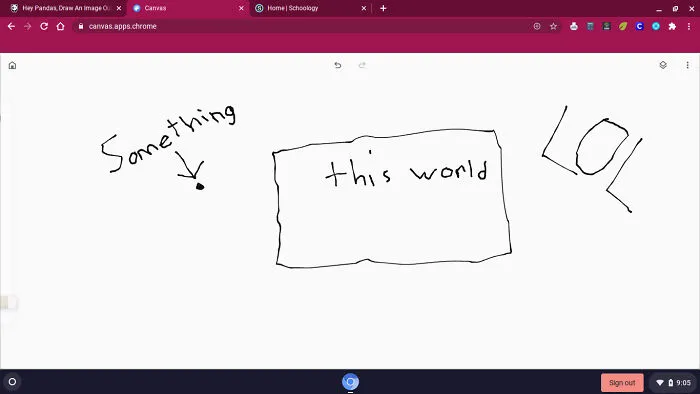Image resolution: width=700 pixels, height=394 pixels.
Task: Switch to Hey Pandas tab
Action: (x=66, y=8)
